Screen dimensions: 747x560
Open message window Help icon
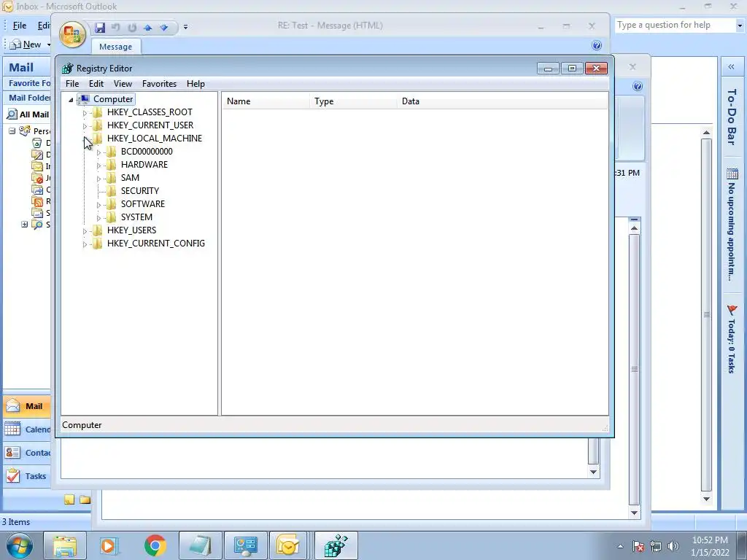[x=597, y=45]
